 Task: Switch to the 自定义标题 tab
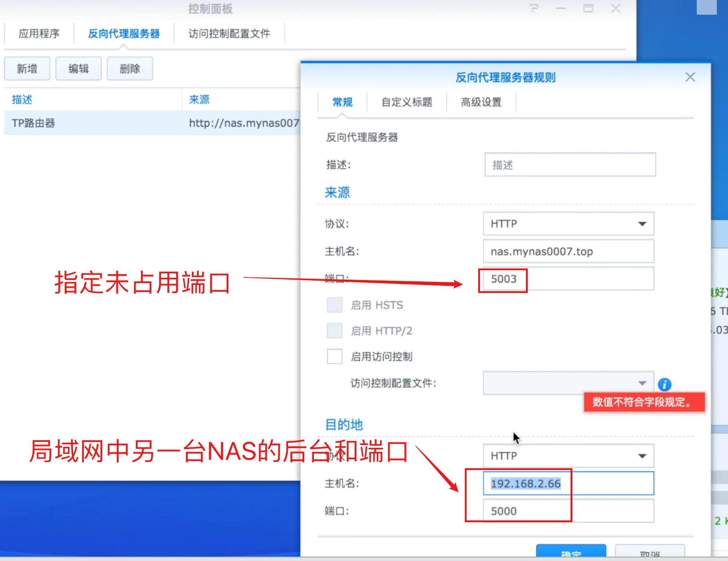(406, 102)
